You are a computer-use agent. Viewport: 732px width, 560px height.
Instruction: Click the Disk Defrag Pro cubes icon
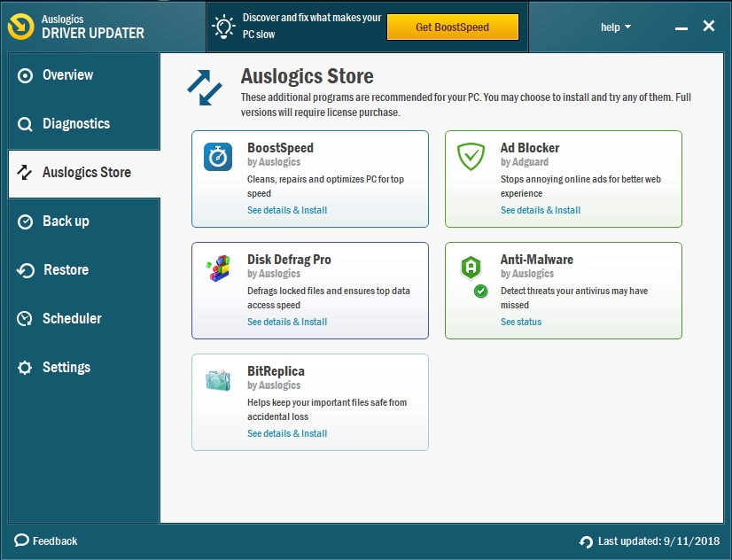click(x=218, y=268)
